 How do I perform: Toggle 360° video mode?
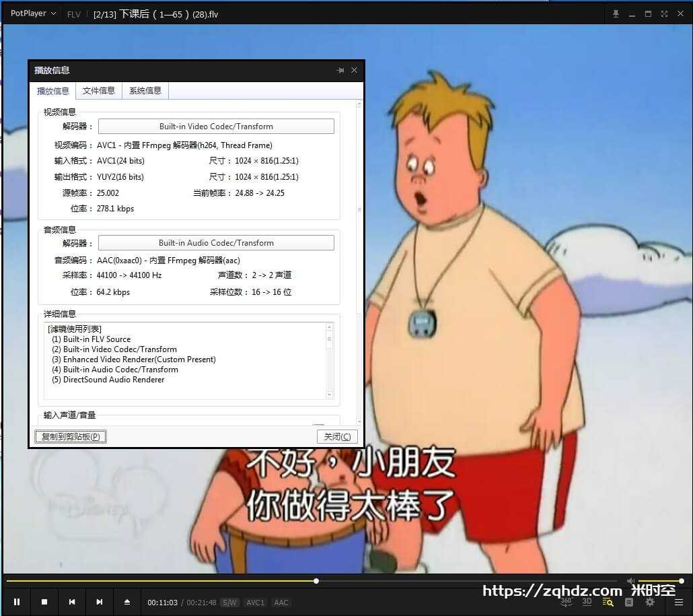566,601
